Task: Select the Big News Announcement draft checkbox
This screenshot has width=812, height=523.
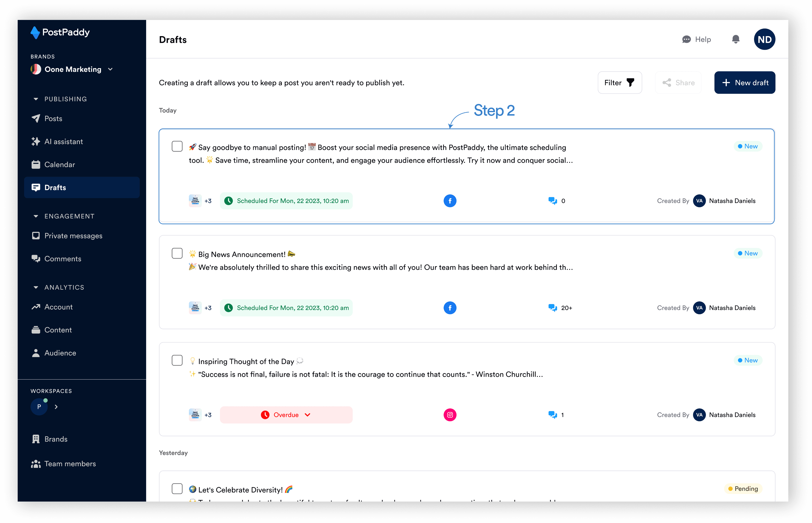Action: pos(177,253)
